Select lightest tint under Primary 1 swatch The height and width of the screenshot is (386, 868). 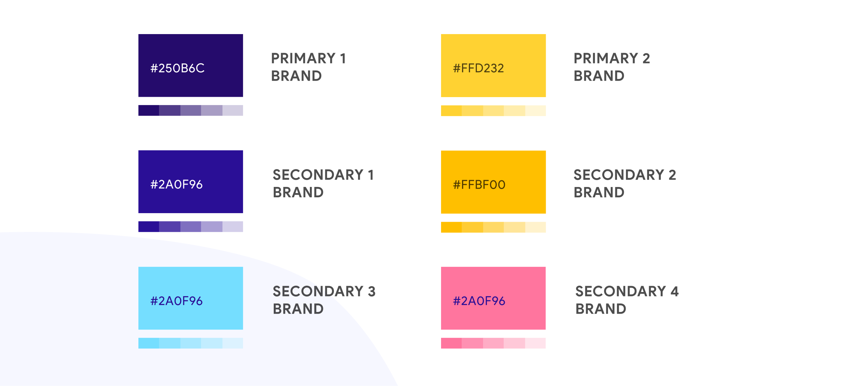232,111
